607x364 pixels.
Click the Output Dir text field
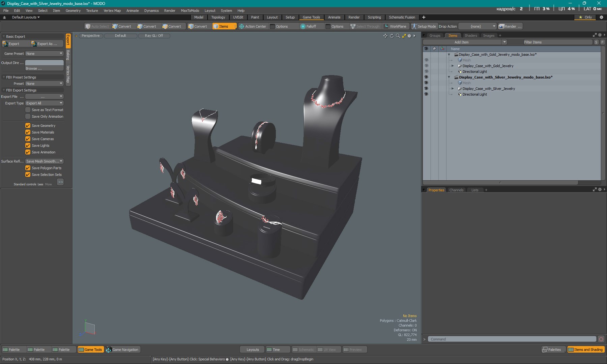[45, 63]
